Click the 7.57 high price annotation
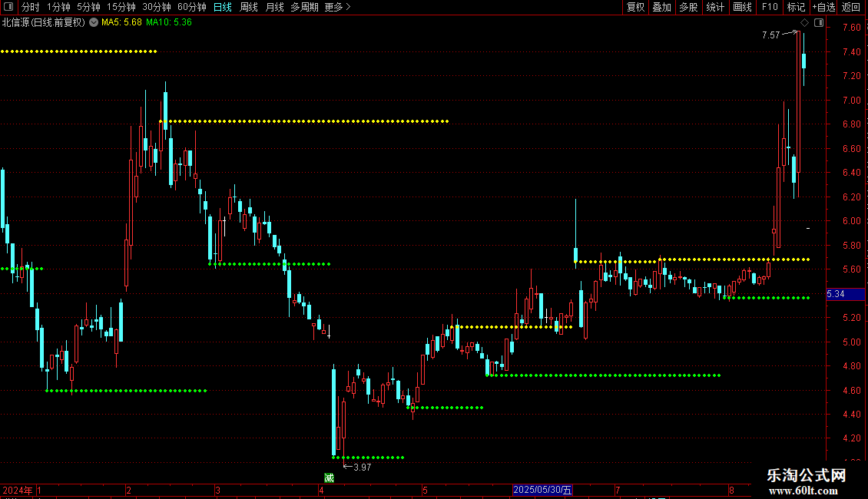The height and width of the screenshot is (499, 868). (770, 35)
